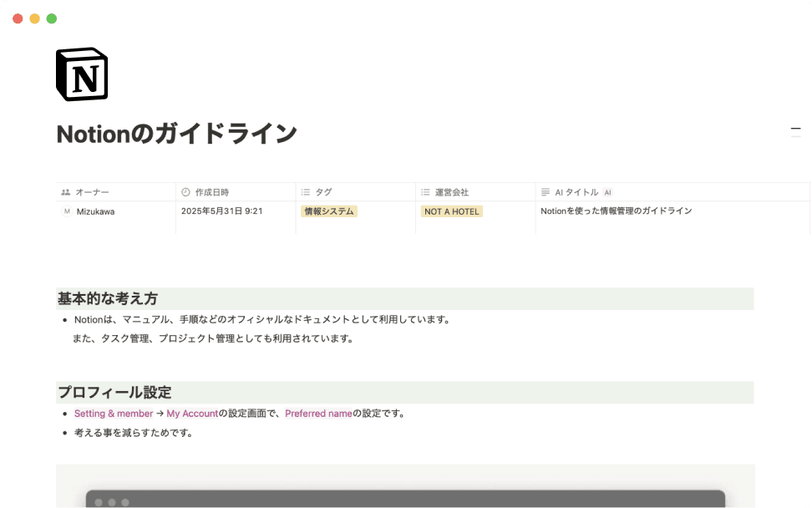Open the 運営会社 column property menu
The image size is (812, 508).
coord(451,191)
